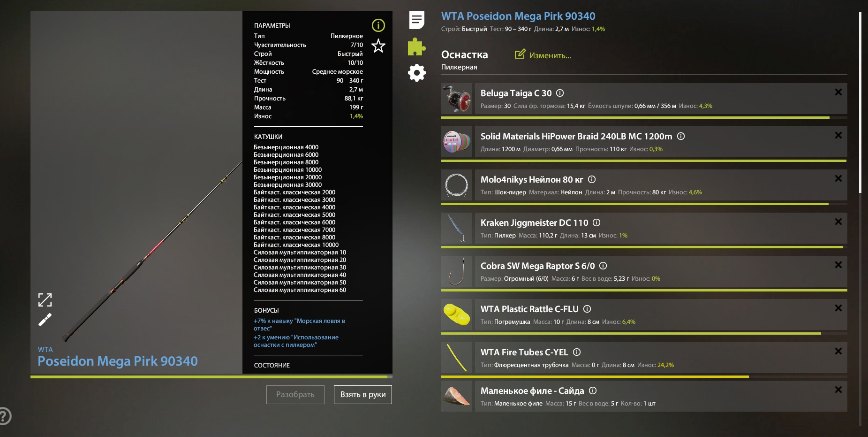
Task: Click the Beluga Taiga reel thumbnail
Action: pyautogui.click(x=457, y=99)
